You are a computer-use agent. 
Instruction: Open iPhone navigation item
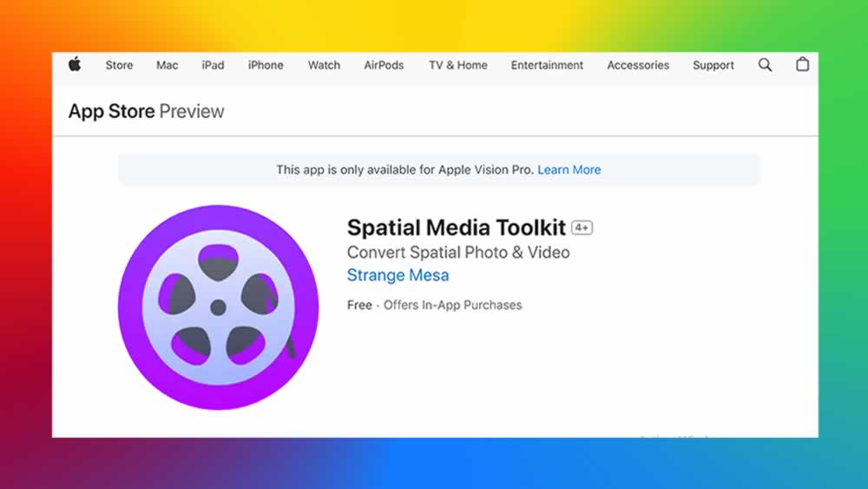[266, 65]
